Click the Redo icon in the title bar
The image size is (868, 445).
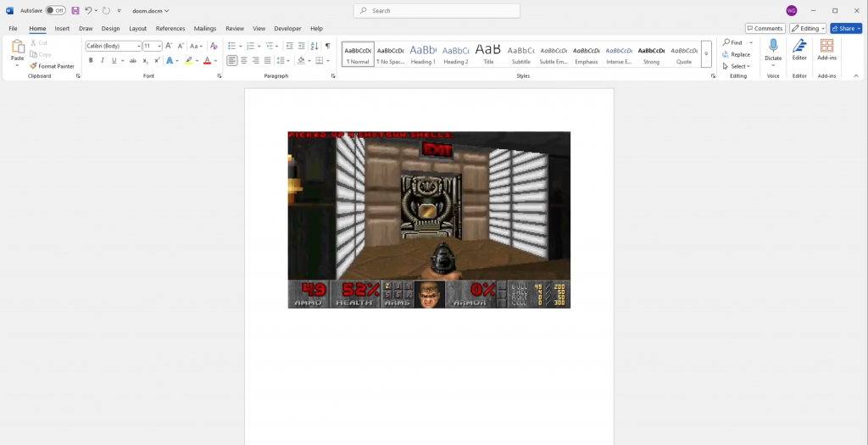click(106, 10)
